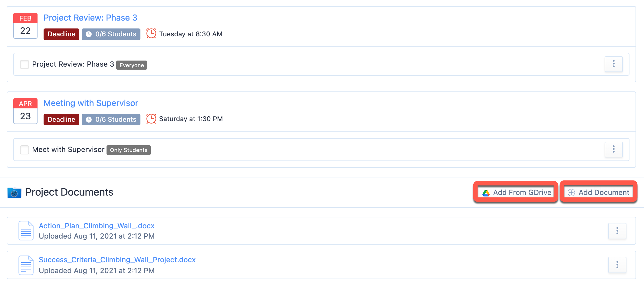
Task: Open Success_Criteria_Climbing_Wall_Project.docx file link
Action: [117, 260]
